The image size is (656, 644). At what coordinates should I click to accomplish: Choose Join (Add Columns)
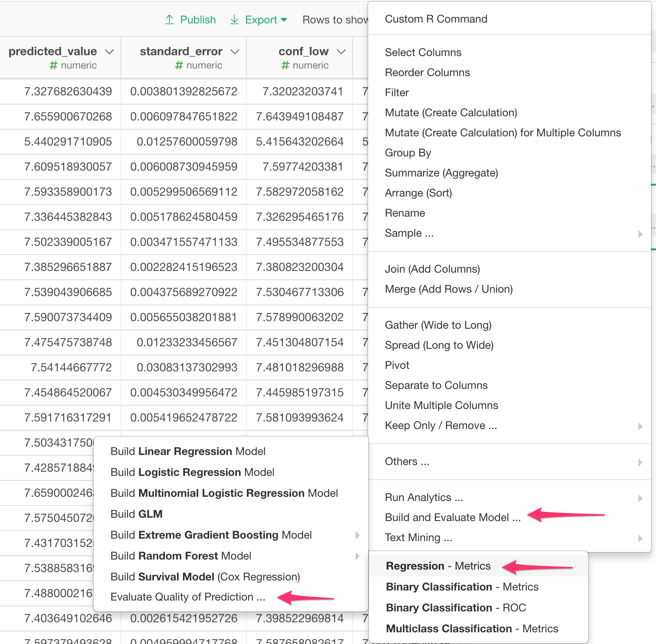[432, 269]
